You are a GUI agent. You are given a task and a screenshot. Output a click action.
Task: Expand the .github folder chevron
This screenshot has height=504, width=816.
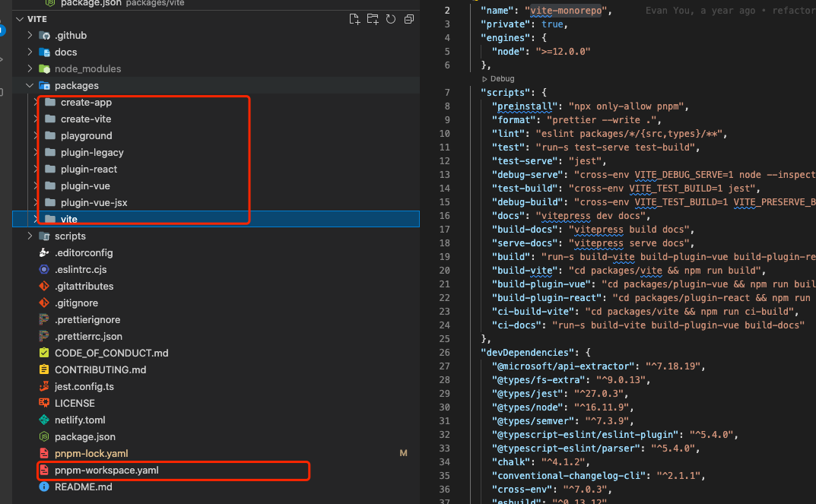tap(30, 36)
